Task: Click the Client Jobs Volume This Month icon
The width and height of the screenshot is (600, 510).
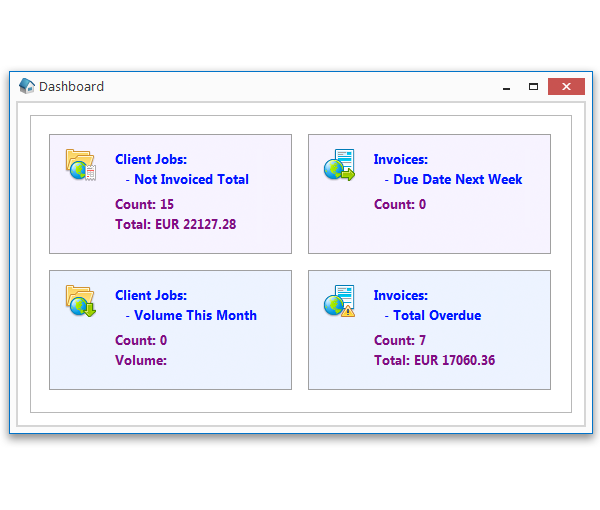Action: point(81,301)
